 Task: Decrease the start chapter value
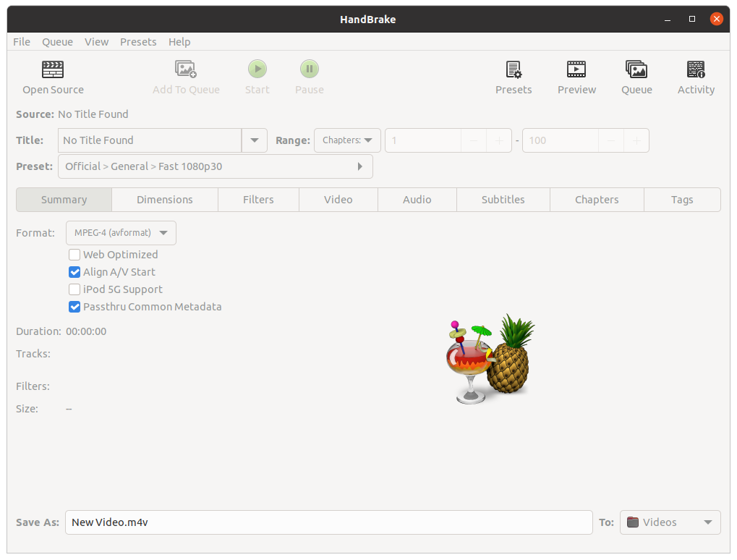(x=473, y=140)
